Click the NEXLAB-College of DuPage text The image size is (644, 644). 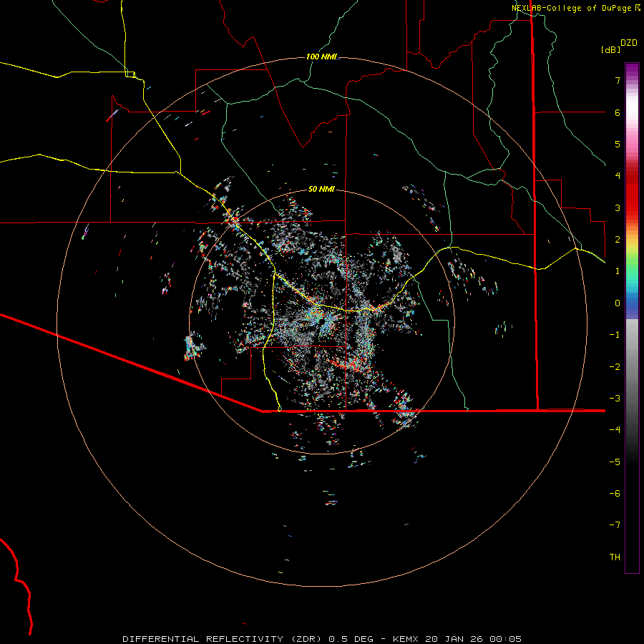tap(572, 8)
